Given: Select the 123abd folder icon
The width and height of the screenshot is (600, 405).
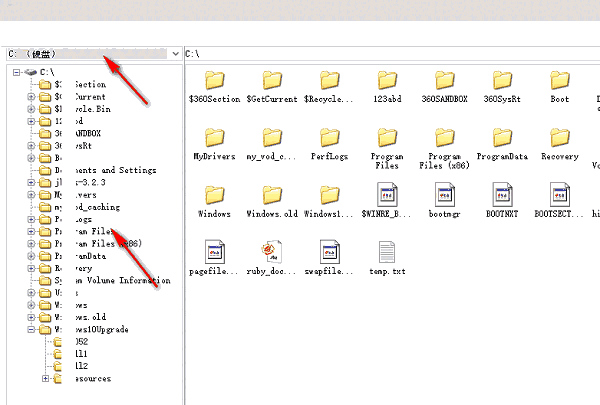Looking at the screenshot, I should [387, 80].
